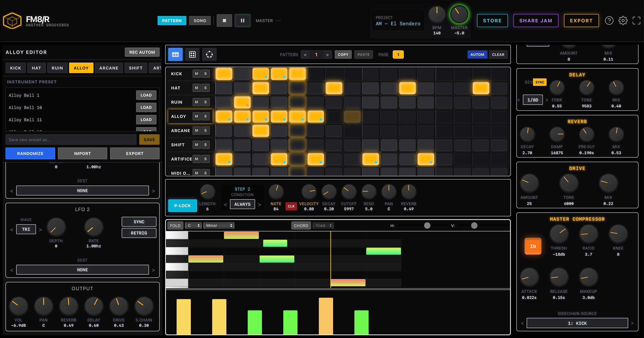Screen dimensions: 644x338
Task: Pause playback with the pause icon
Action: (242, 21)
